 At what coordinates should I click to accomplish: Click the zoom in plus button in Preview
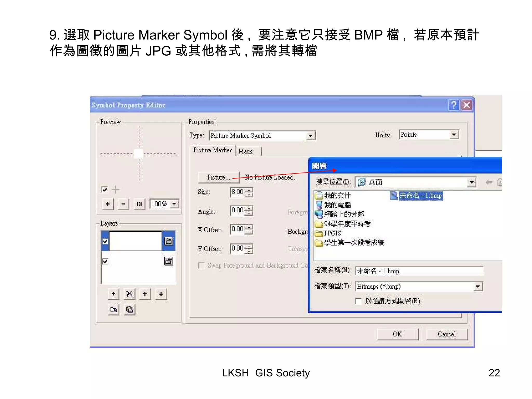coord(108,204)
